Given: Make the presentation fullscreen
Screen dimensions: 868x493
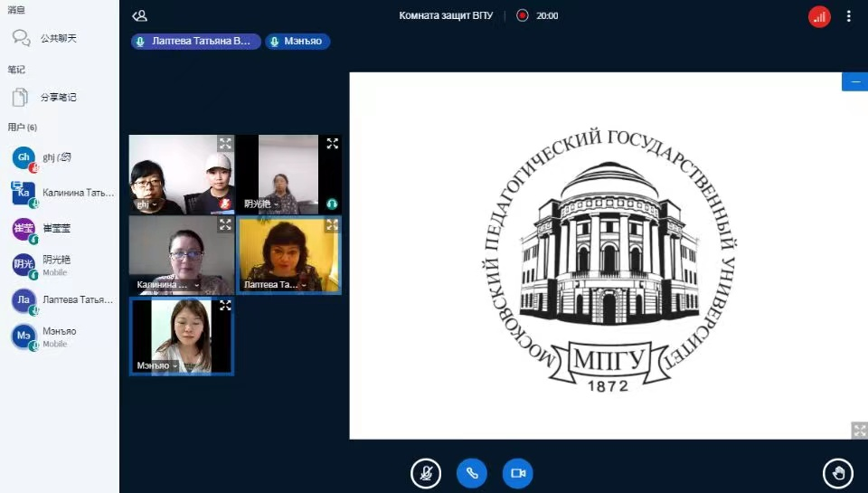Looking at the screenshot, I should [858, 430].
